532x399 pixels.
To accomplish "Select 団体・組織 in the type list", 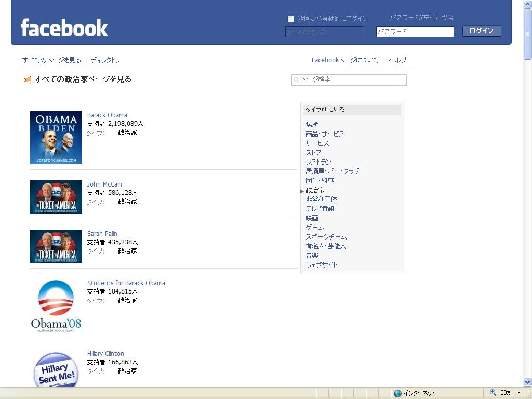I will click(x=320, y=181).
